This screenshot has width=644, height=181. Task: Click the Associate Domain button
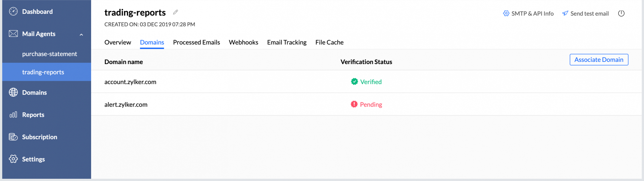click(x=599, y=60)
